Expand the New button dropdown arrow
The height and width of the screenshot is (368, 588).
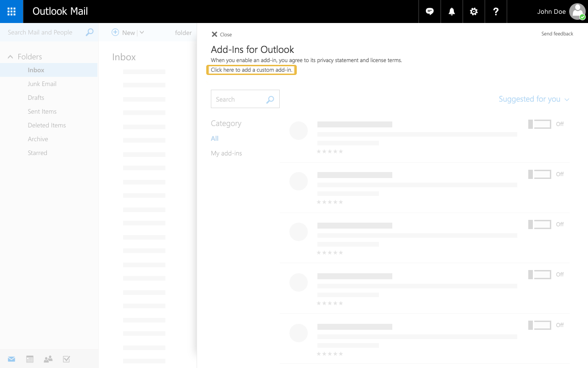pos(141,32)
